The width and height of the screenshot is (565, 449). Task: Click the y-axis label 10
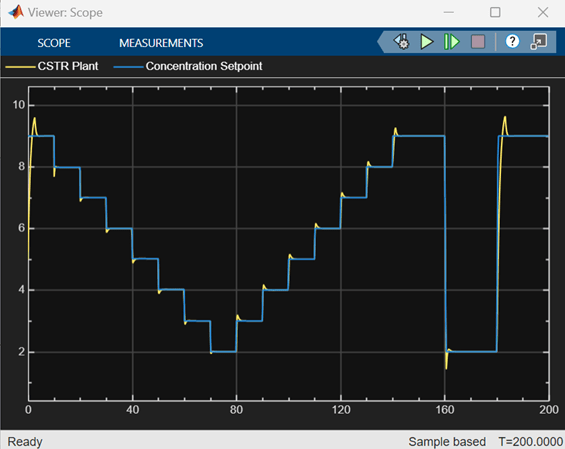click(19, 105)
